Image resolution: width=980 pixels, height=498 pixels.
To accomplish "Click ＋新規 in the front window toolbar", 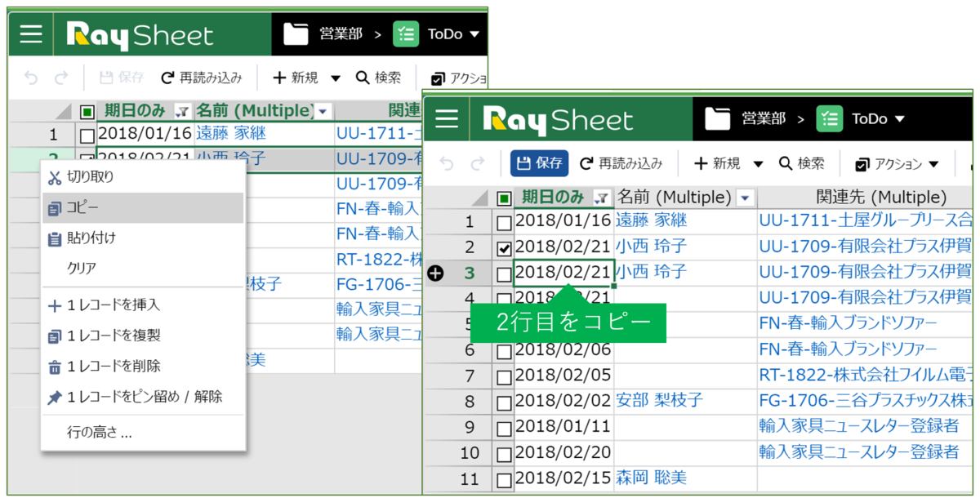I will tap(717, 163).
